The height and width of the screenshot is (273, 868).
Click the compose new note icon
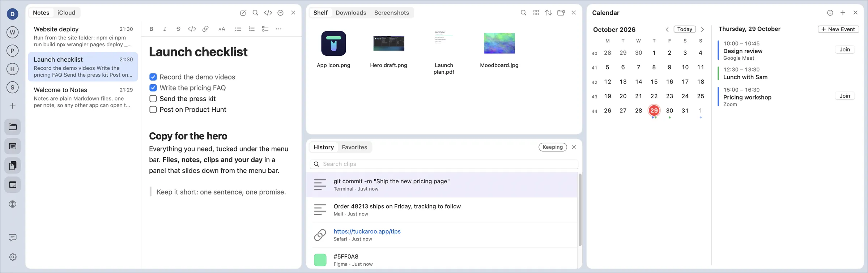(243, 13)
